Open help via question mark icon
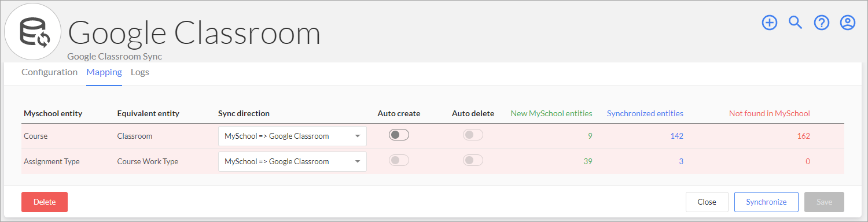The image size is (868, 222). 822,23
